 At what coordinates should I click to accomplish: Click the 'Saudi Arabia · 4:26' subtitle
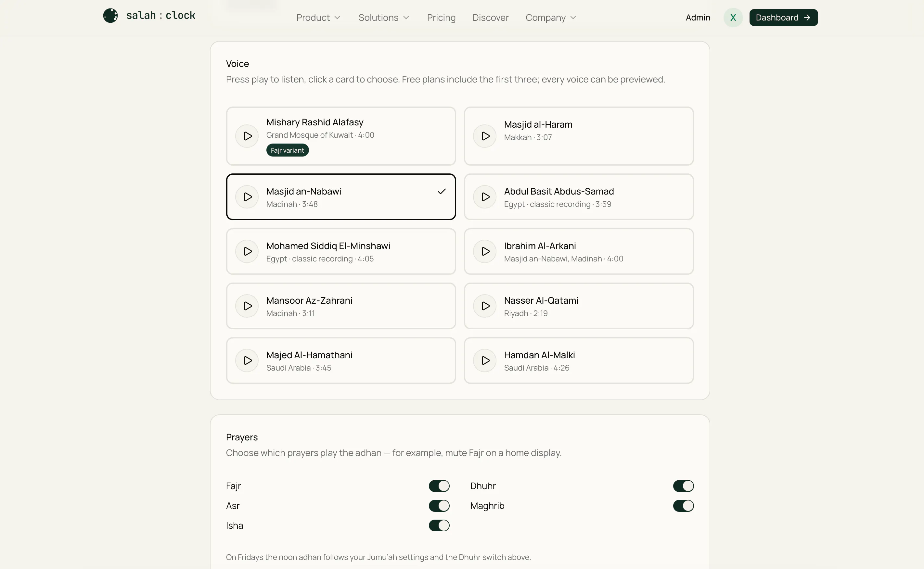pyautogui.click(x=536, y=368)
